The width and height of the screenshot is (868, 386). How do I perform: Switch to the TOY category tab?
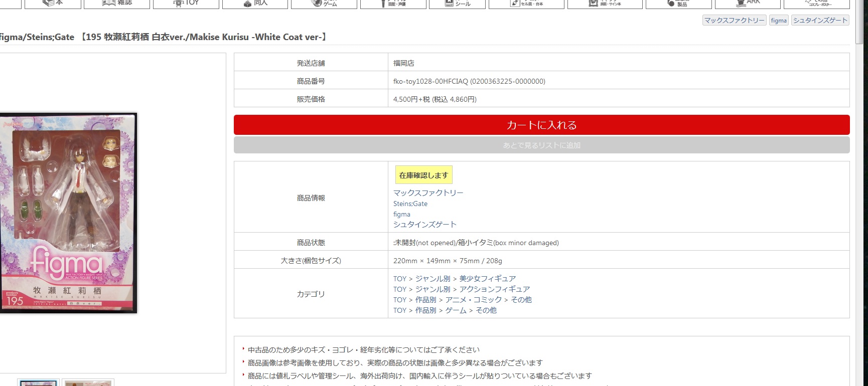186,4
